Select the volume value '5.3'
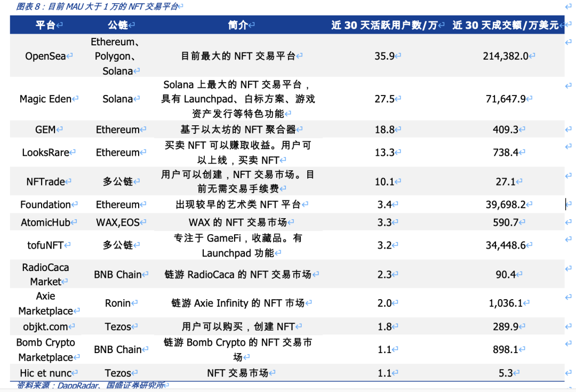Image resolution: width=576 pixels, height=392 pixels. 506,373
